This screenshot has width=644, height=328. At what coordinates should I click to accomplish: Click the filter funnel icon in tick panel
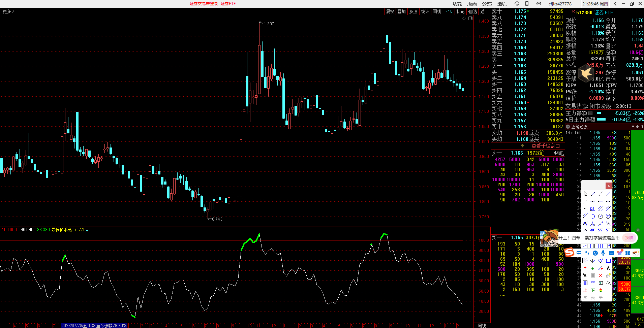(x=633, y=127)
